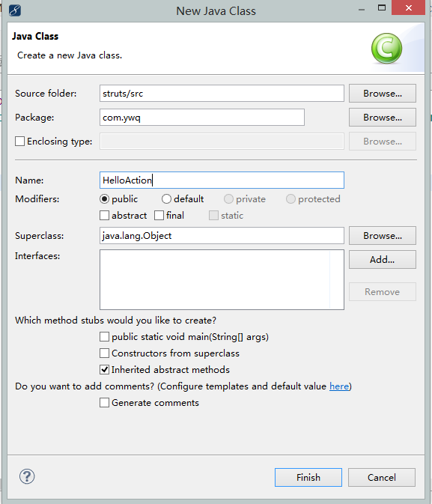Click Add to add an interface

coord(383,259)
